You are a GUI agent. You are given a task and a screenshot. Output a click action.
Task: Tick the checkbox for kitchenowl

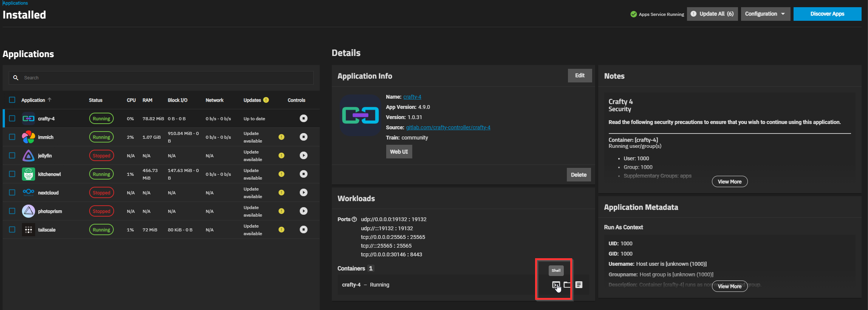coord(12,174)
